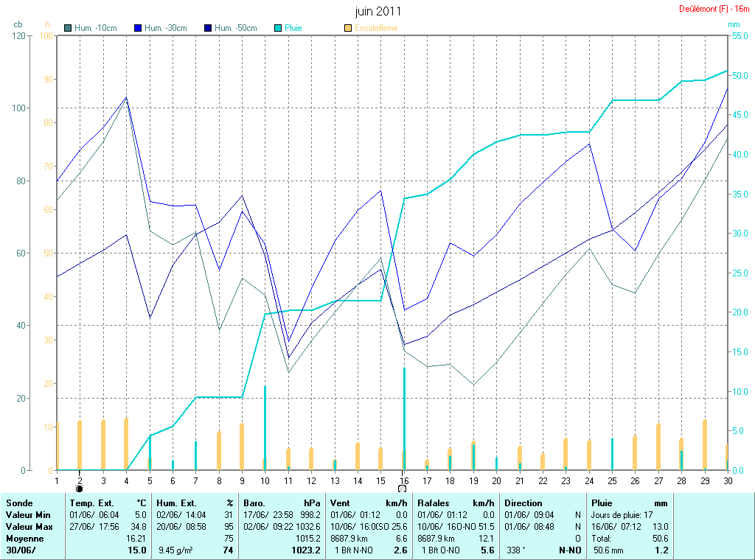
Task: Click the Hum. -30cm blue legend square
Action: tap(138, 28)
